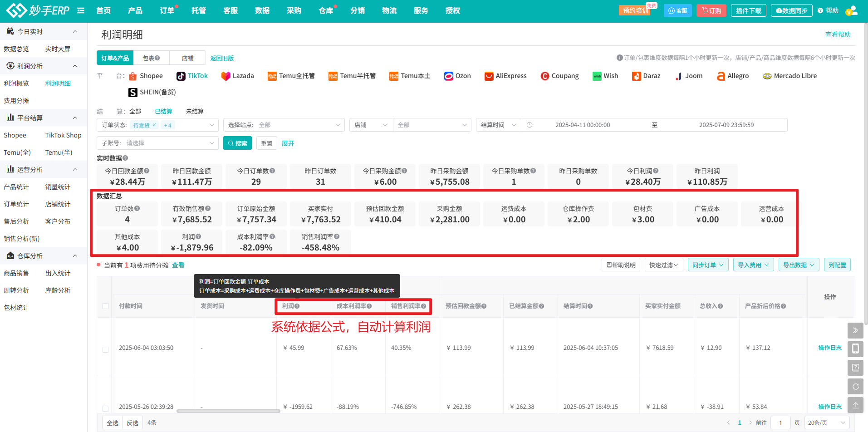868x432 pixels.
Task: Select the TikTok platform icon
Action: pos(181,76)
